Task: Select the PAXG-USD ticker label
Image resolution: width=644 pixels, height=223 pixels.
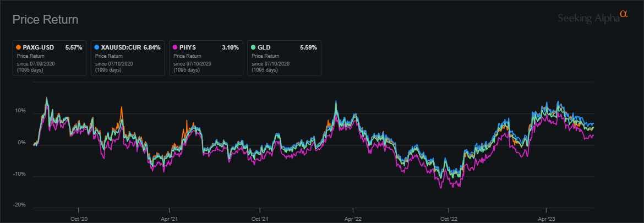Action: [39, 48]
